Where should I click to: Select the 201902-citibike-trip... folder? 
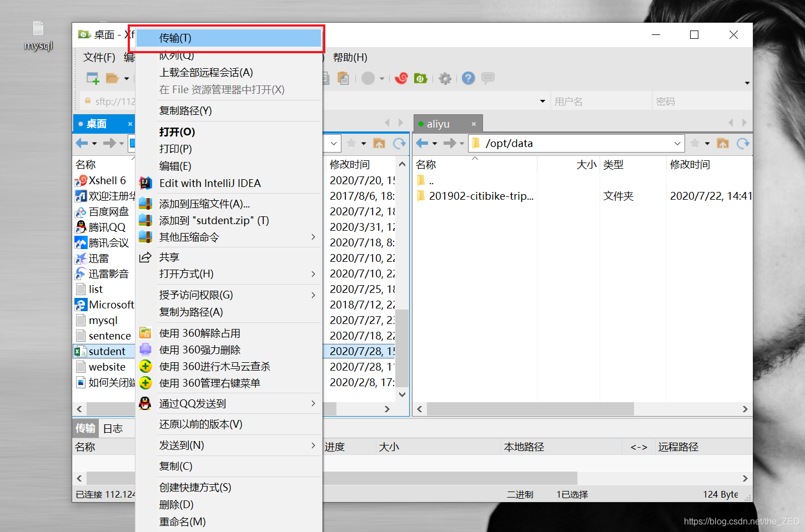(x=481, y=196)
